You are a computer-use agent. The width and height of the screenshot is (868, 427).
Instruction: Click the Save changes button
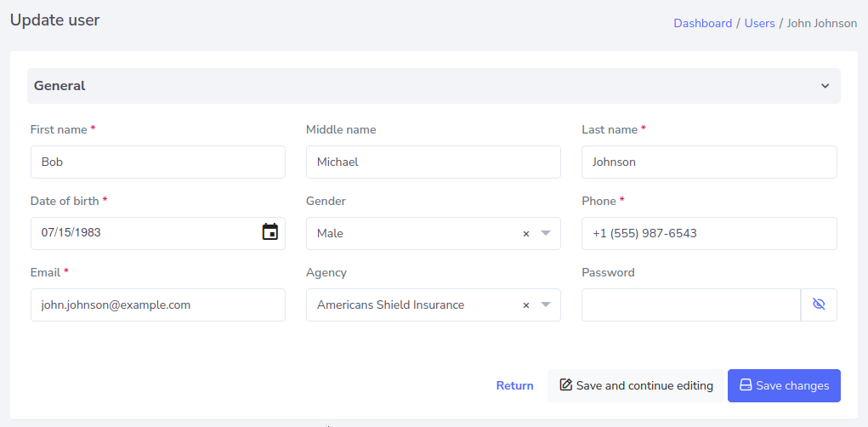pos(784,385)
